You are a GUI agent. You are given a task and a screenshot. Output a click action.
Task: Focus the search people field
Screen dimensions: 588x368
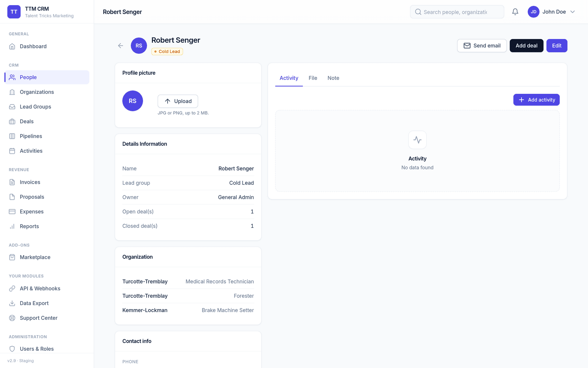coord(457,12)
